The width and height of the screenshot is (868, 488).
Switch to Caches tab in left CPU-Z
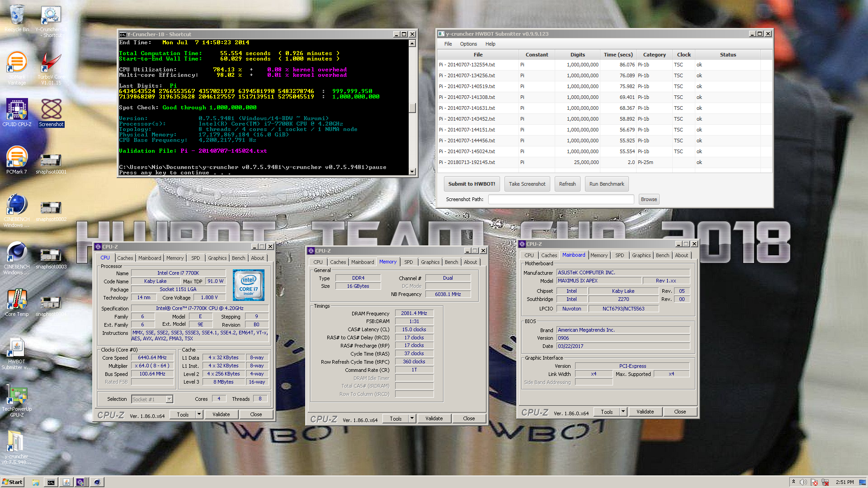tap(125, 258)
